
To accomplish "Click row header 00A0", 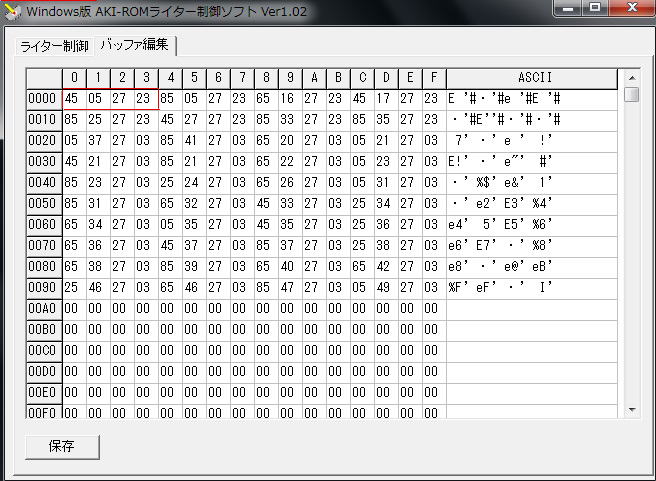I will [x=44, y=309].
